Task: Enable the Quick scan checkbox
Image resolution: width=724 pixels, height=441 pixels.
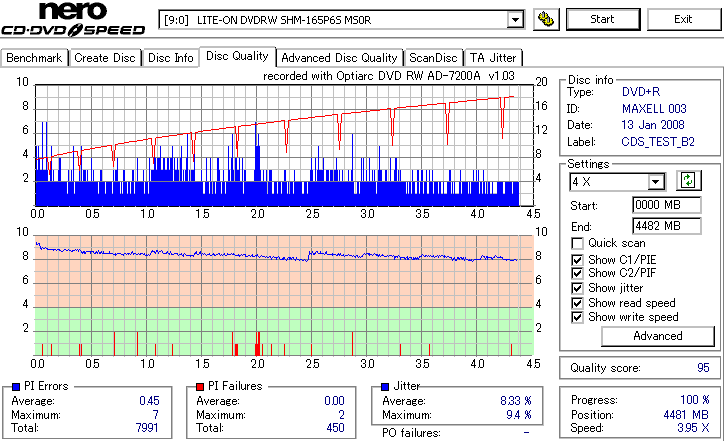Action: coord(577,243)
